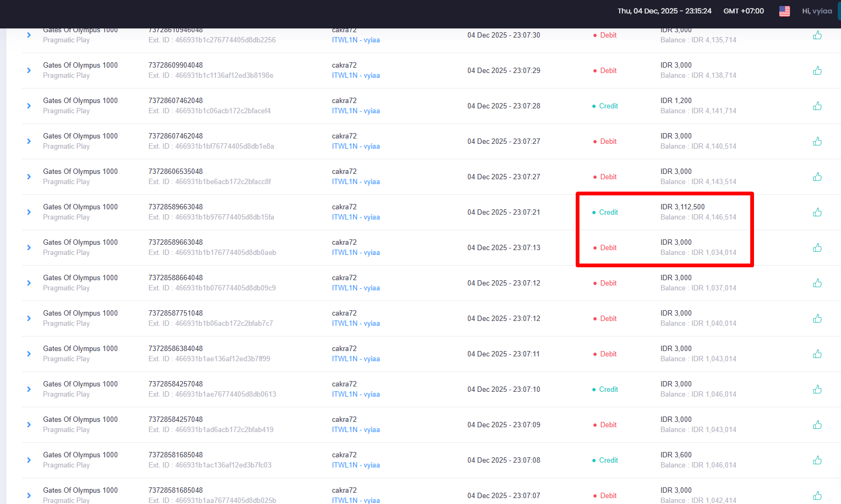Click Balance : IDR 4,146,514
Viewport: 841px width, 504px height.
coord(698,217)
